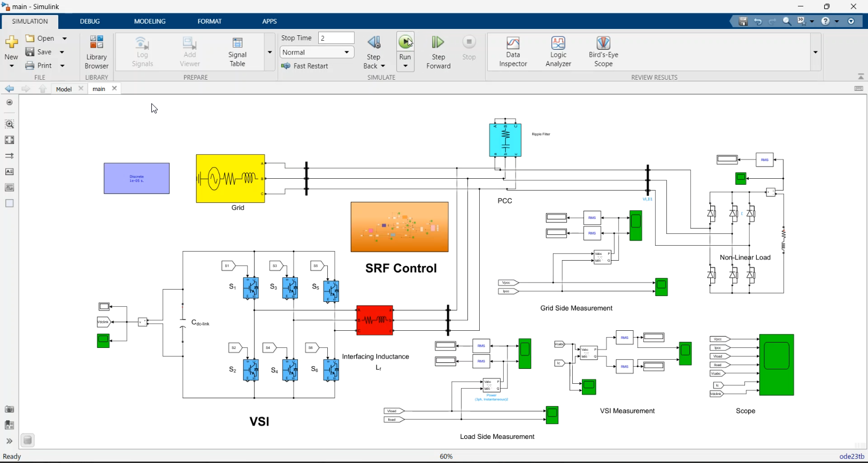Click the New model icon
The image size is (868, 463).
coord(11,43)
